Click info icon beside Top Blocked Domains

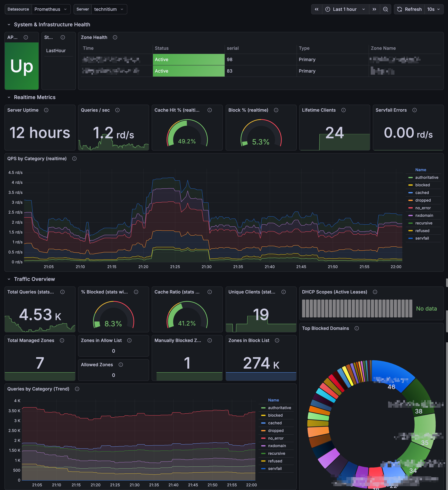357,328
